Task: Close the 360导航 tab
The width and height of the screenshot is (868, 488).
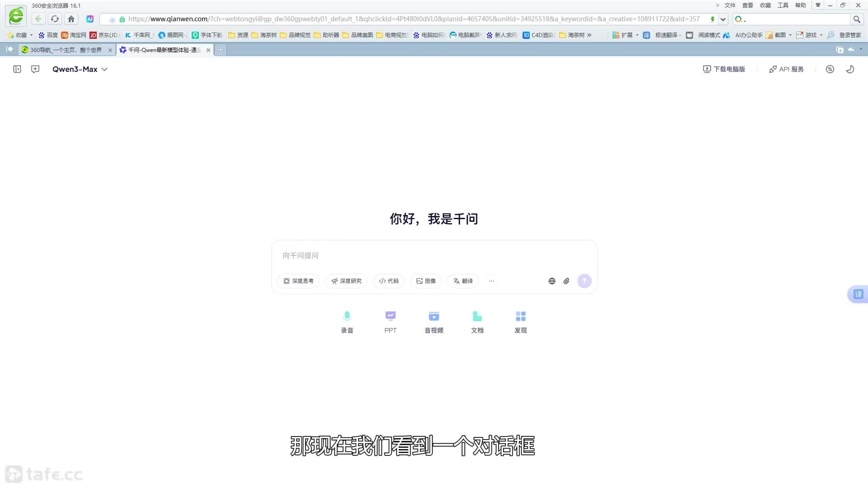Action: click(x=110, y=50)
